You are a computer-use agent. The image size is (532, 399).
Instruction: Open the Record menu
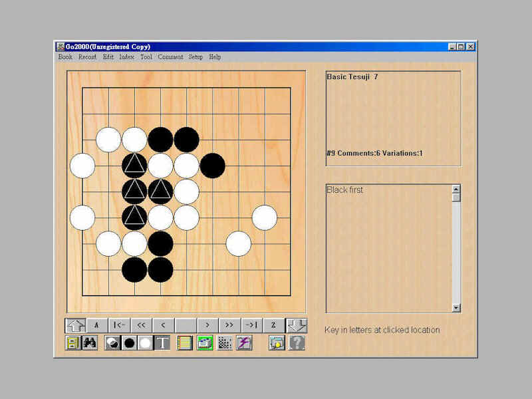coord(87,57)
